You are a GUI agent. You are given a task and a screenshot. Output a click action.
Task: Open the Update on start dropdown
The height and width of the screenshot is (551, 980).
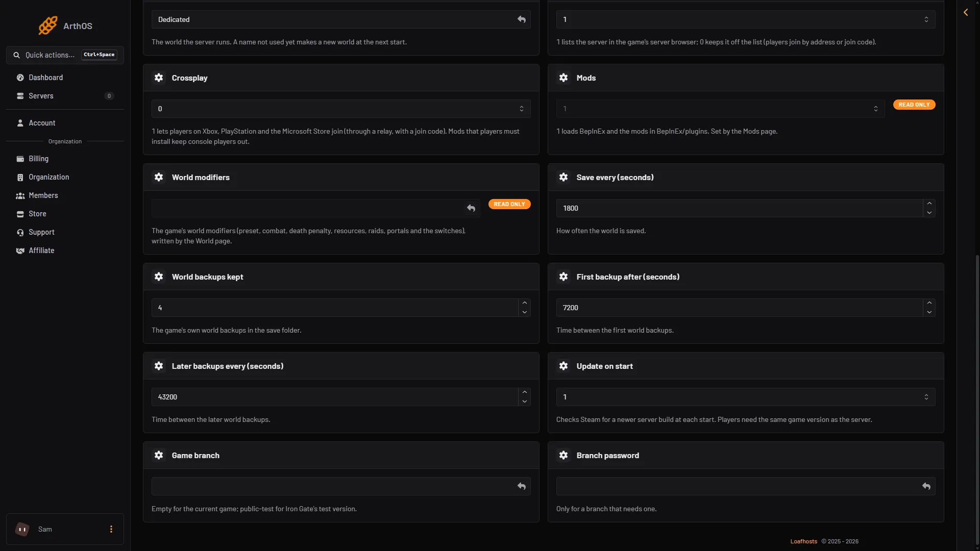746,397
